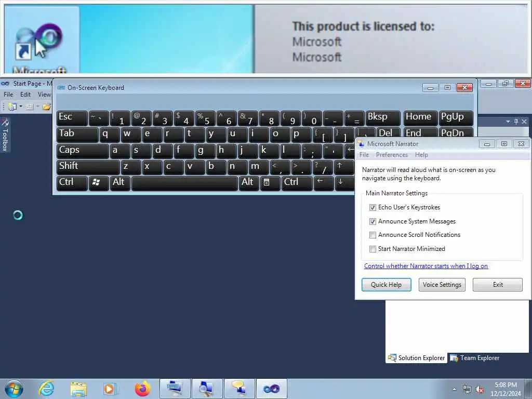
Task: Open Preferences menu in Microsoft Narrator
Action: pos(392,155)
